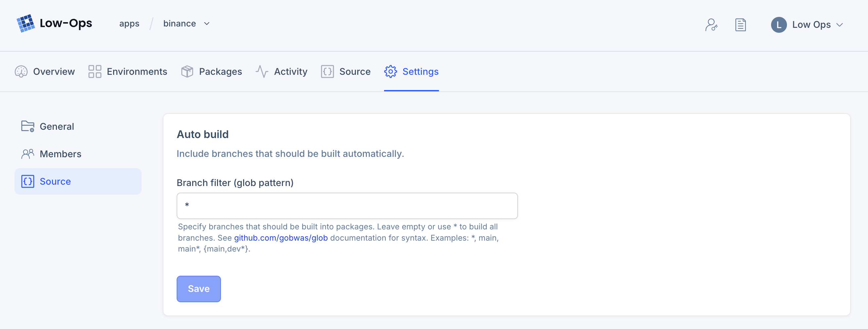Open the github.com/gobwas/glob documentation link

281,238
